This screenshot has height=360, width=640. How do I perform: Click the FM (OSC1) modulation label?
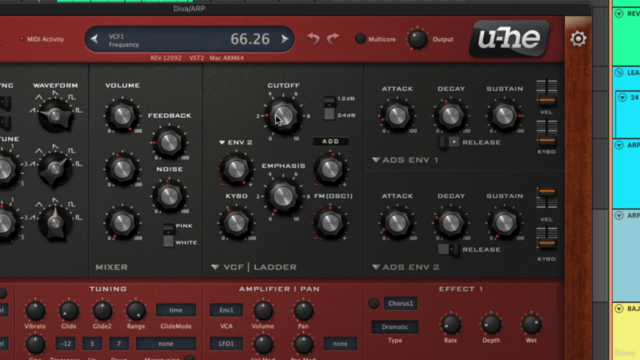point(333,196)
